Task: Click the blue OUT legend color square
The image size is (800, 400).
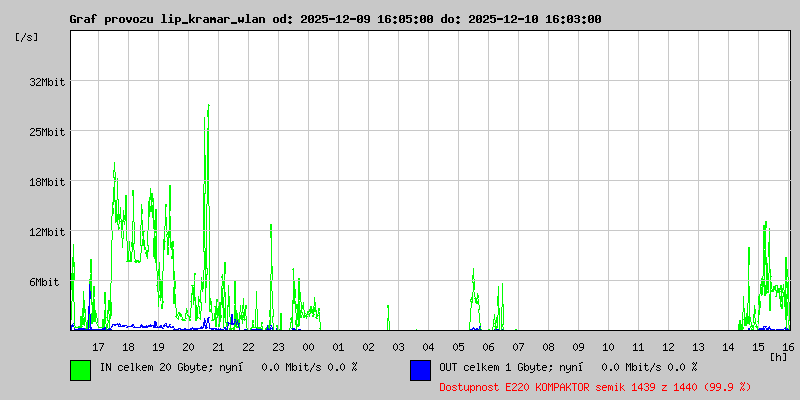Action: click(420, 369)
